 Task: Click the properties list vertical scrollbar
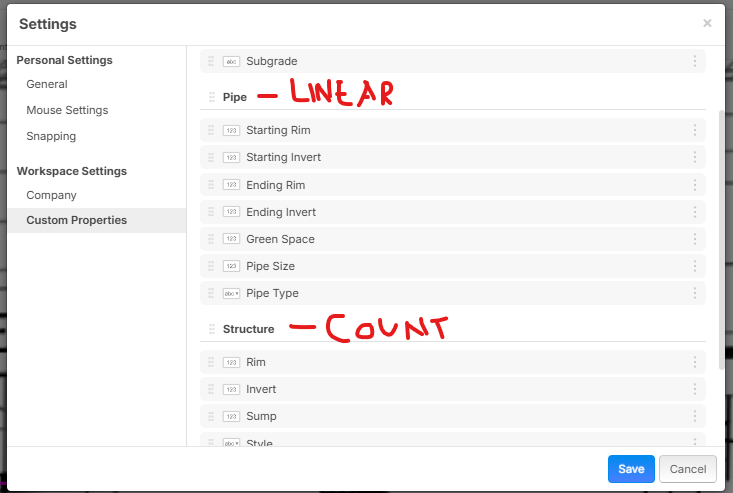(722, 240)
